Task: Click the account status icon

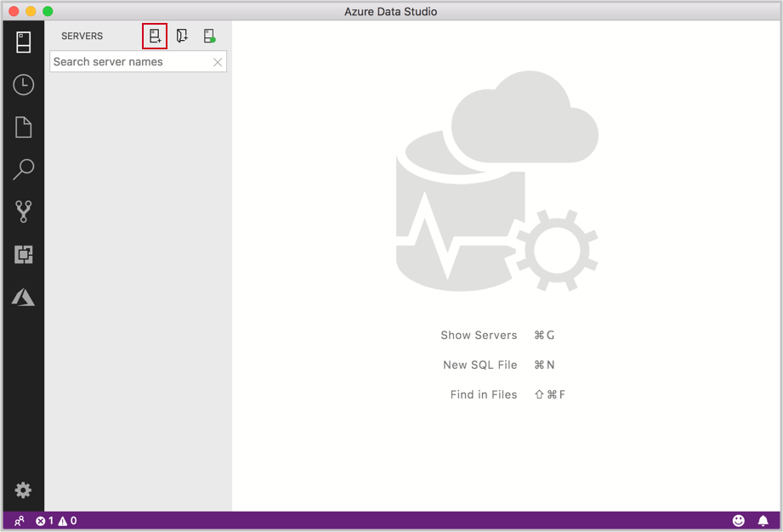Action: coord(19,521)
